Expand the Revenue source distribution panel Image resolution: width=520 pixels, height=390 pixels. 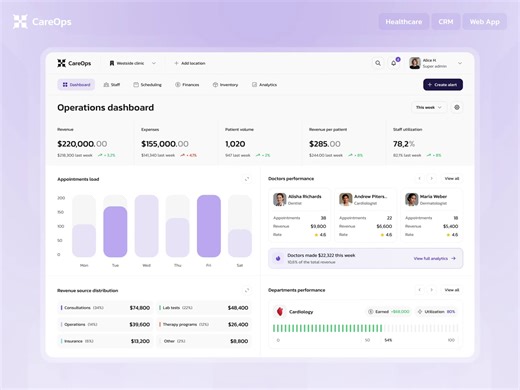coord(247,290)
